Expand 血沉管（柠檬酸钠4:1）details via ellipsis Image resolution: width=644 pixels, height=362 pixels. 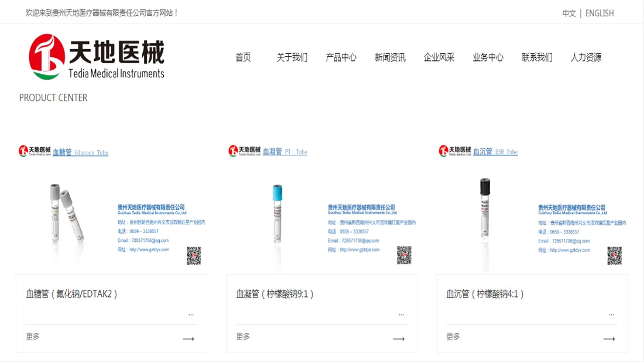[611, 314]
